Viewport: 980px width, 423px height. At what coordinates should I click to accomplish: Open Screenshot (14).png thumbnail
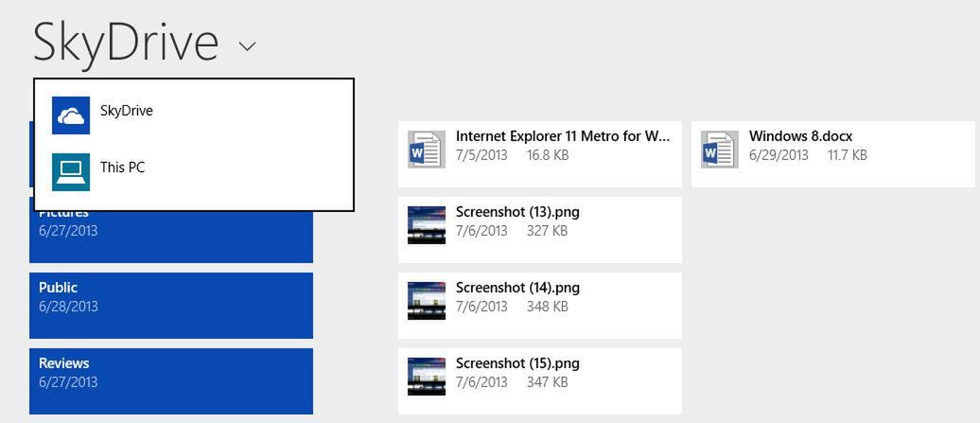tap(427, 301)
